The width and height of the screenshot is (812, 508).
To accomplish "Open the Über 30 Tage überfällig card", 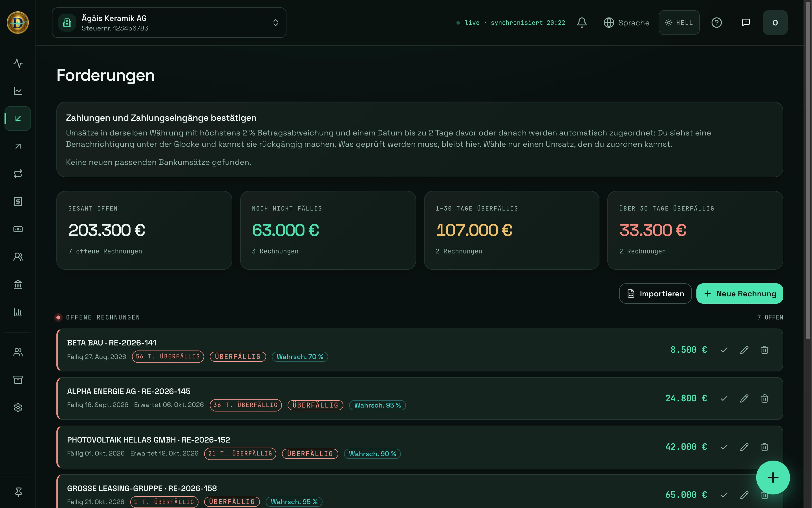I will pyautogui.click(x=695, y=230).
